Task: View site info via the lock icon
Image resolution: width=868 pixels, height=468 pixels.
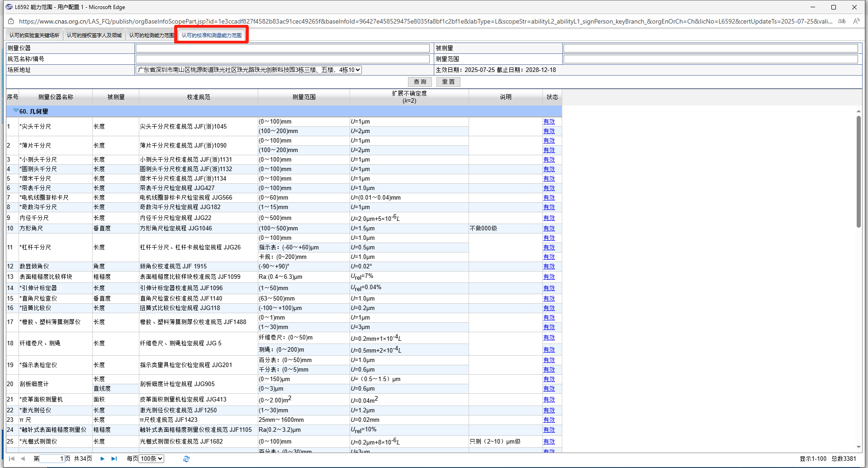Action: (x=11, y=21)
